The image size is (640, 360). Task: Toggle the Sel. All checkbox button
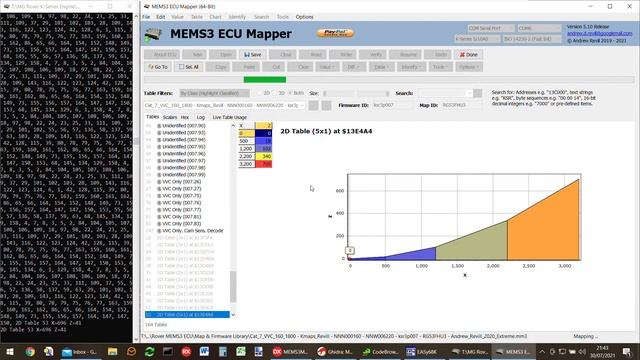pos(189,67)
